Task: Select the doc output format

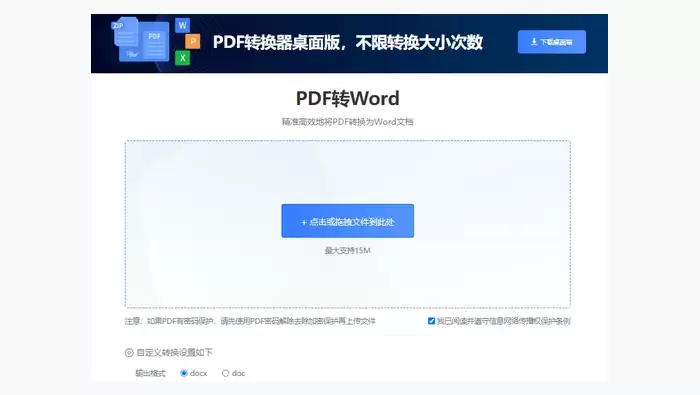Action: (x=225, y=373)
